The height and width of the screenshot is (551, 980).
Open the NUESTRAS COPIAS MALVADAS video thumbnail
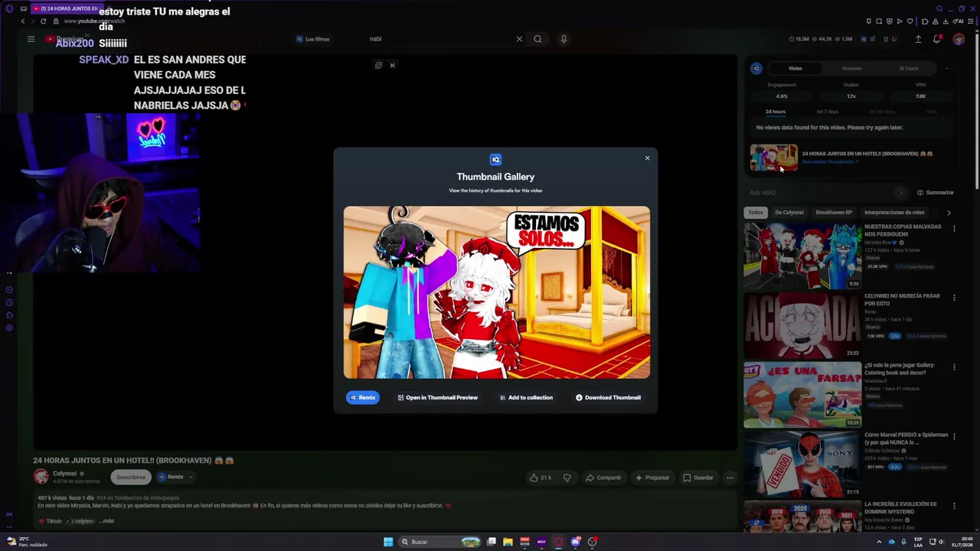802,256
